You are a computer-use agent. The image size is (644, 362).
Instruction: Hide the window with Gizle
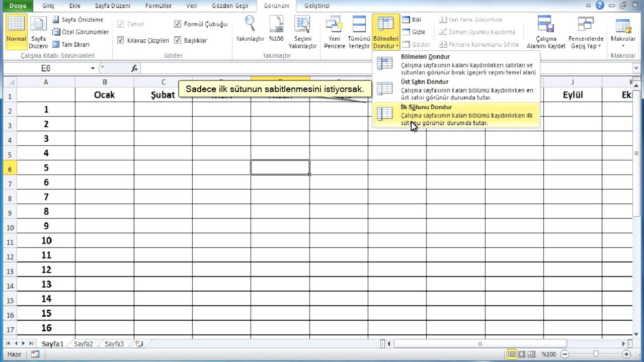click(x=414, y=32)
